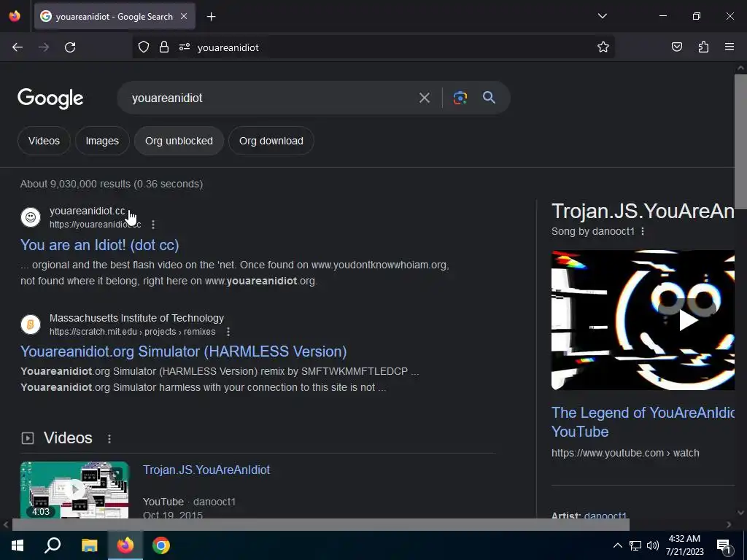This screenshot has width=747, height=560.
Task: Play the 4:03 video thumbnail
Action: (74, 490)
